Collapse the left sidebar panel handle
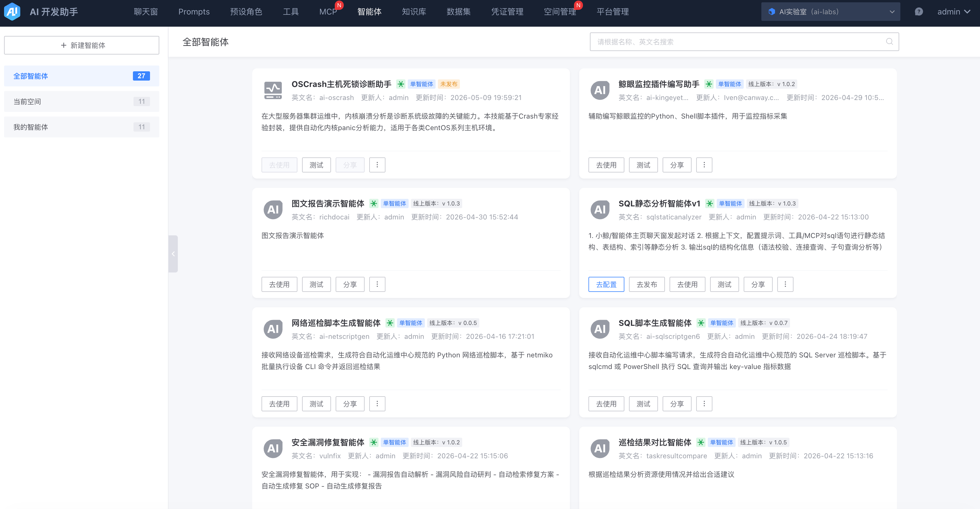 [x=173, y=254]
